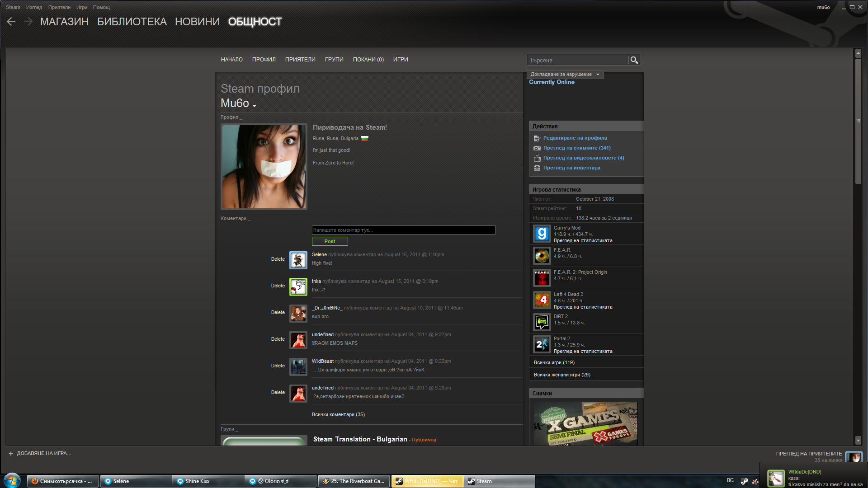Click the plus icon to add a game
The width and height of the screenshot is (868, 488).
click(x=11, y=454)
